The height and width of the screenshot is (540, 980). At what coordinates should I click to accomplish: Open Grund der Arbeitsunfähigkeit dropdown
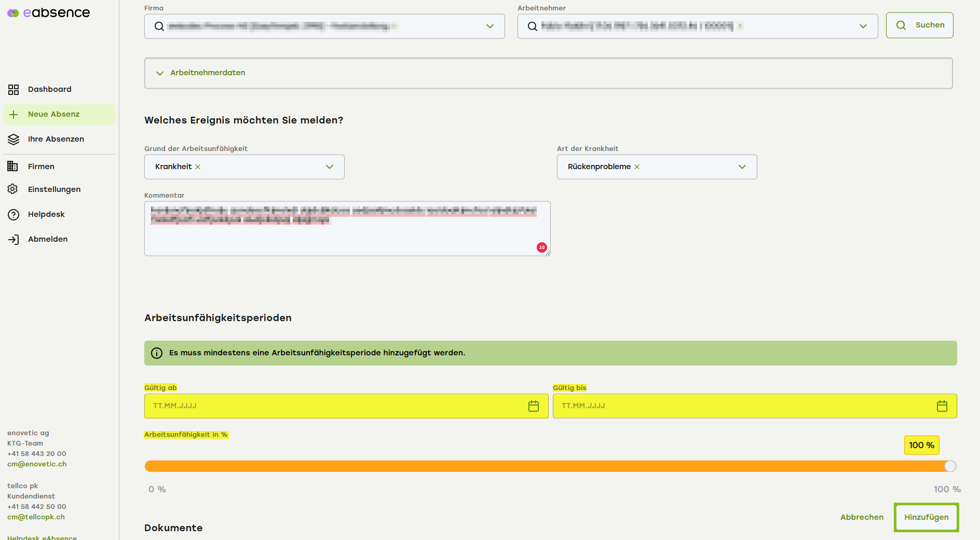click(x=329, y=167)
